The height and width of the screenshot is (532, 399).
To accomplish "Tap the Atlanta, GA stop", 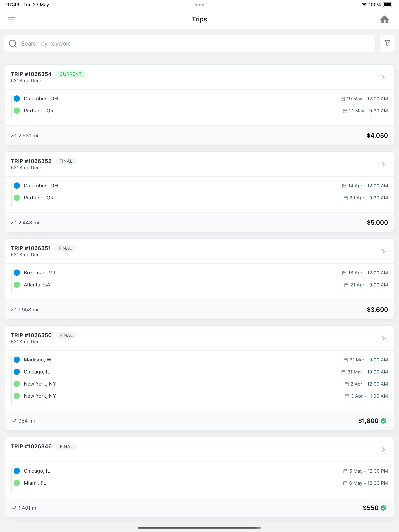I will point(37,284).
